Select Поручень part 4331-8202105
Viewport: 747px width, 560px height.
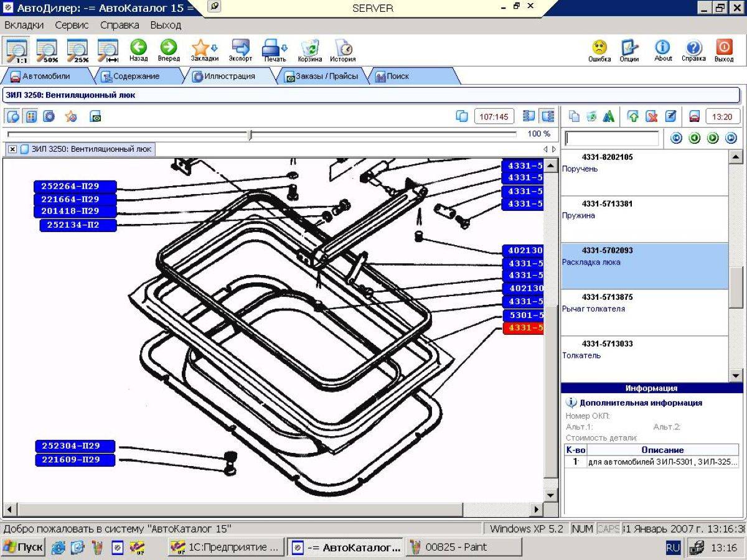pyautogui.click(x=644, y=173)
